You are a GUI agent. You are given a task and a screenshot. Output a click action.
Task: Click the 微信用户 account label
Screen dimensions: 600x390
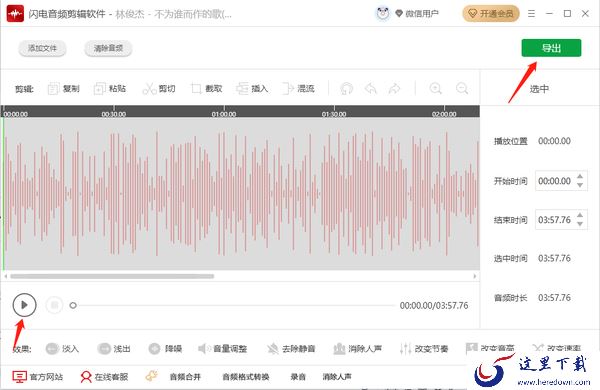coord(422,14)
